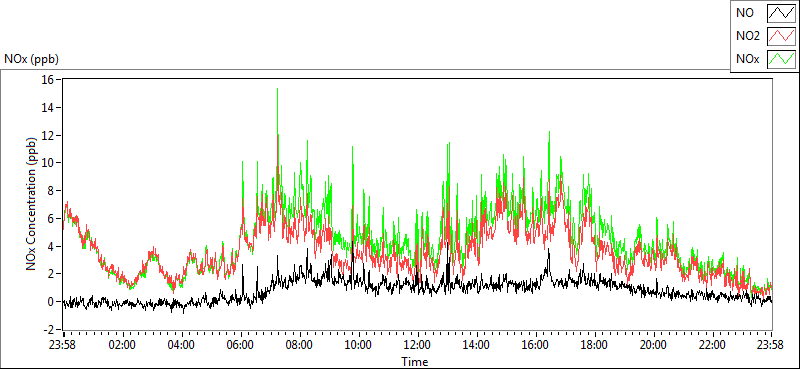800x369 pixels.
Task: Click the NOx green line legend icon
Action: [781, 59]
